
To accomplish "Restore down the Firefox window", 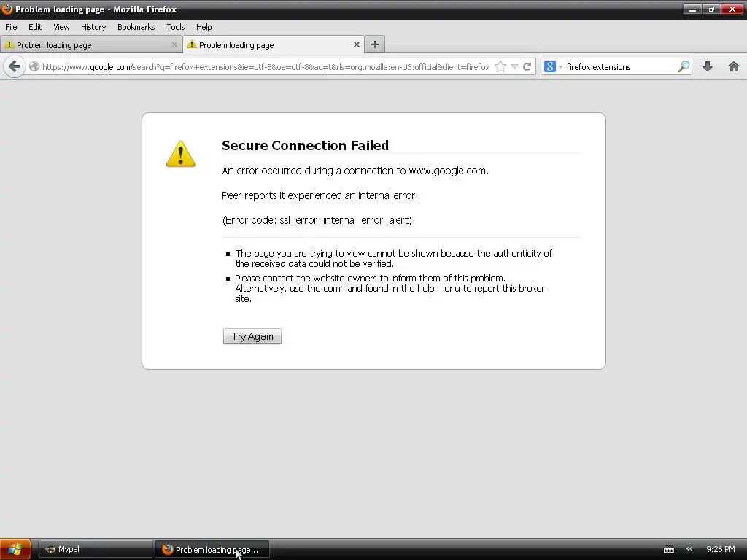I will [711, 9].
